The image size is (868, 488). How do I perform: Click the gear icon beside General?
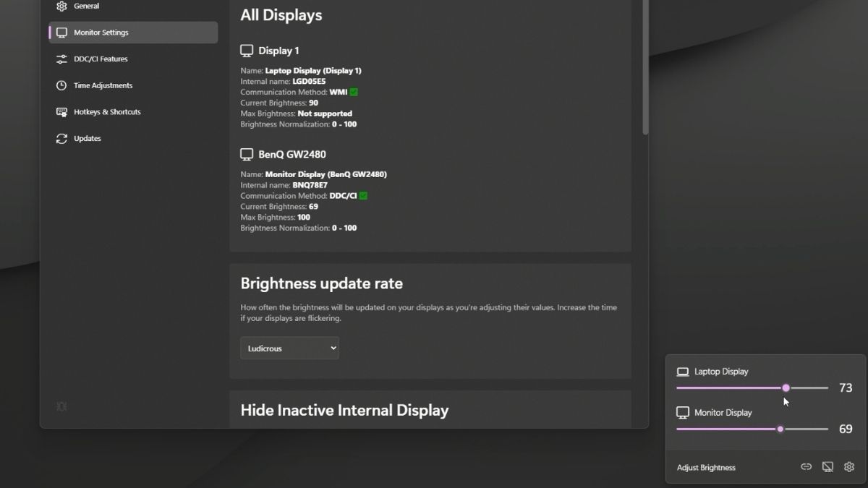(61, 6)
